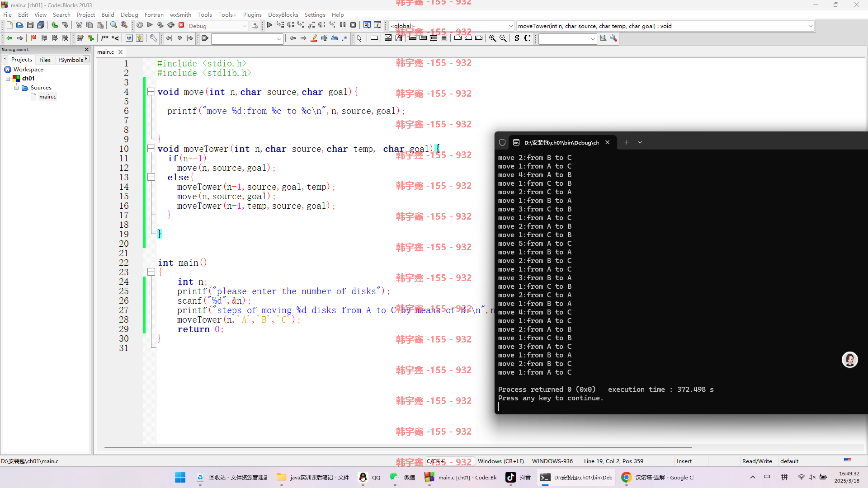Stop debugger icon
Image resolution: width=868 pixels, height=488 pixels.
353,25
